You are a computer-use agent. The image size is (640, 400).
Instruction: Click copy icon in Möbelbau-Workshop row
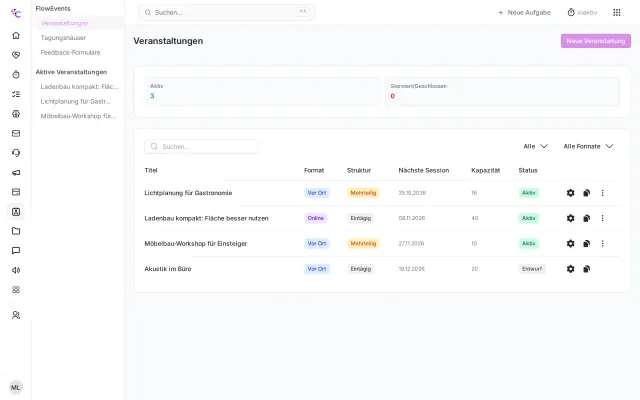click(587, 244)
